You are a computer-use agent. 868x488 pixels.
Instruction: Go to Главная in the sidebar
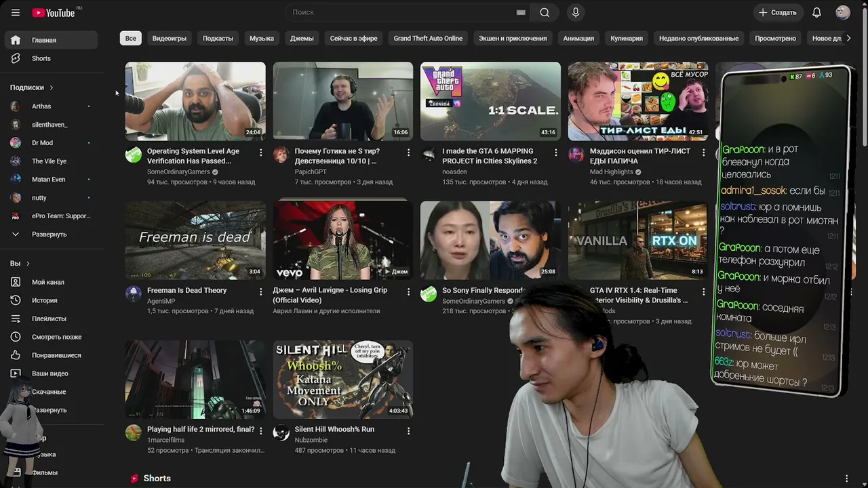[x=51, y=40]
